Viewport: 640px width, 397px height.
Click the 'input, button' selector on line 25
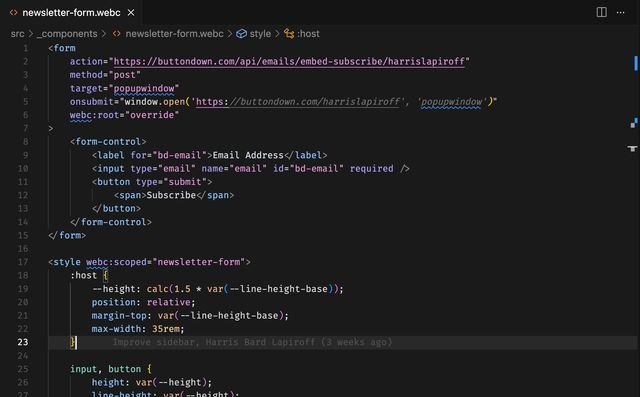click(105, 369)
